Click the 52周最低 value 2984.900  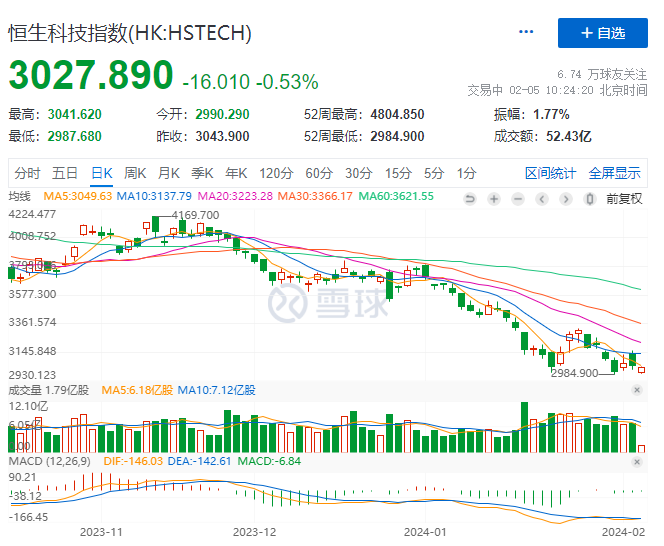point(397,136)
